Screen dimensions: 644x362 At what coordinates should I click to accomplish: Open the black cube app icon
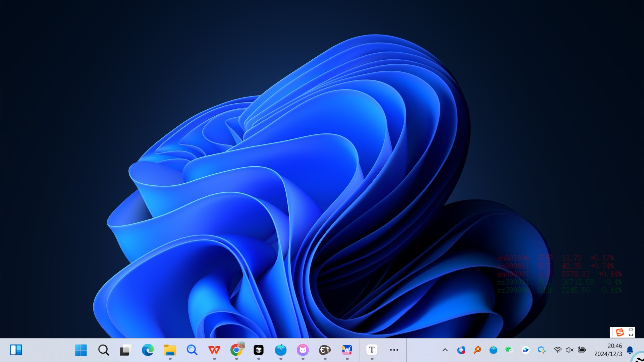(258, 350)
